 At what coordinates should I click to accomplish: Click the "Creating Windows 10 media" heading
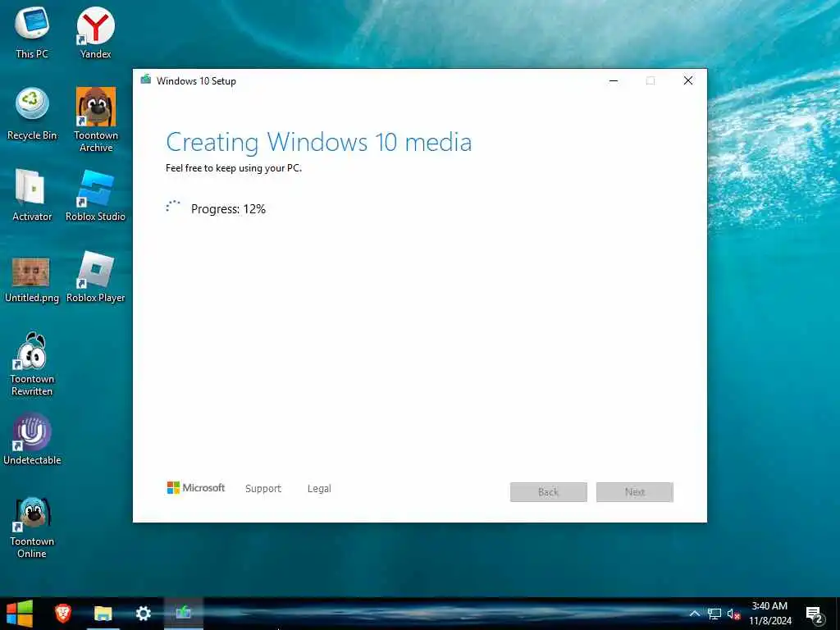click(x=319, y=142)
